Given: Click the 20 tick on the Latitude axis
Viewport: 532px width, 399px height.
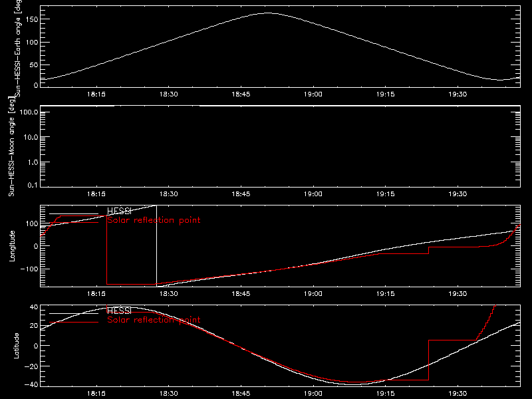Looking at the screenshot, I should coord(34,326).
